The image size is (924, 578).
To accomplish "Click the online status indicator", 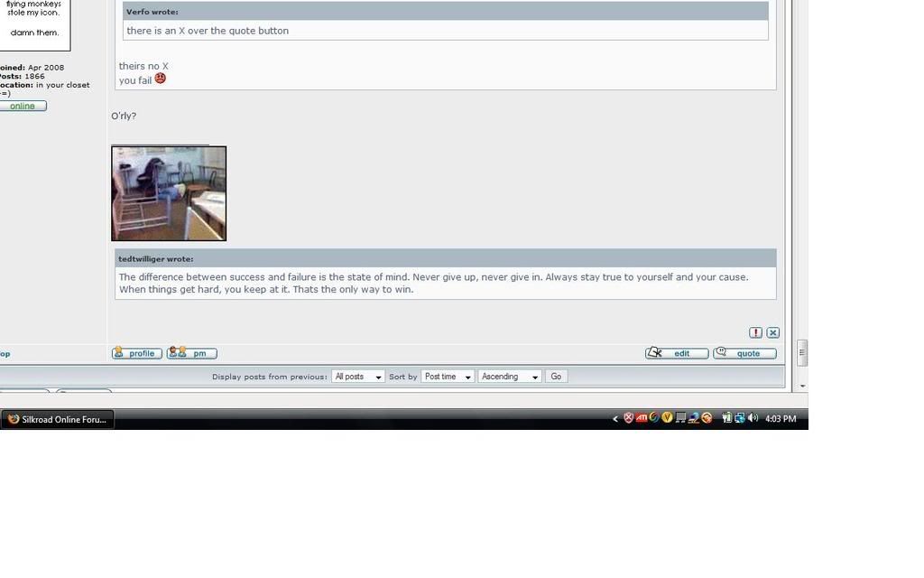I will 23,106.
